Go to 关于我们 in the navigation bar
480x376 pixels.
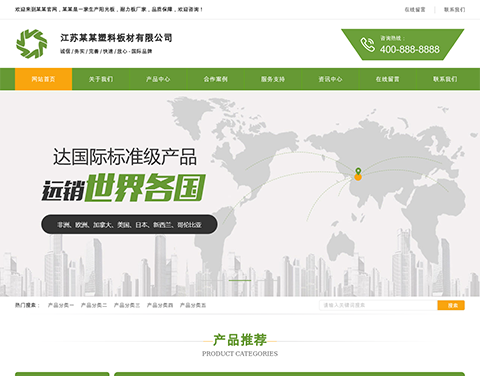click(101, 79)
